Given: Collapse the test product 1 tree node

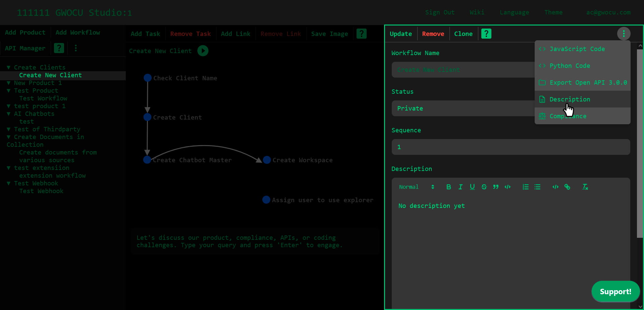Looking at the screenshot, I should click(x=9, y=106).
